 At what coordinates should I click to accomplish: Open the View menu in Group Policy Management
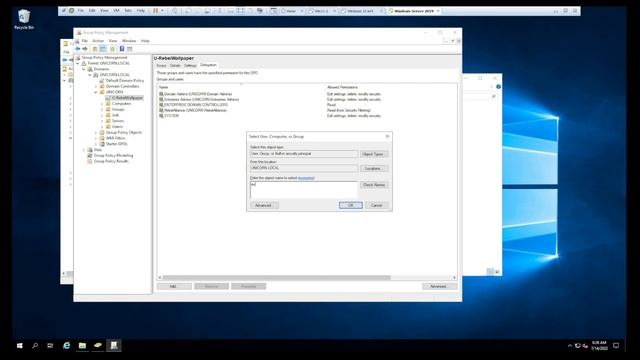[x=113, y=41]
